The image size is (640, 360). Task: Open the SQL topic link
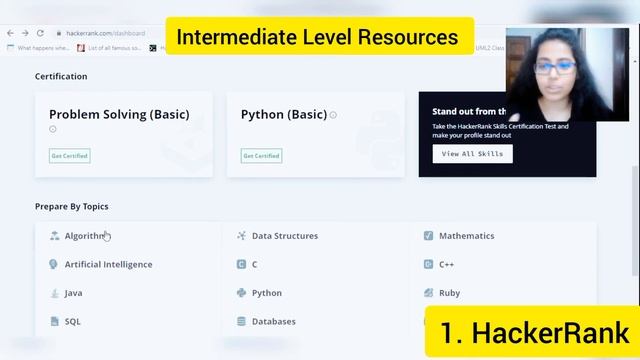pos(73,322)
